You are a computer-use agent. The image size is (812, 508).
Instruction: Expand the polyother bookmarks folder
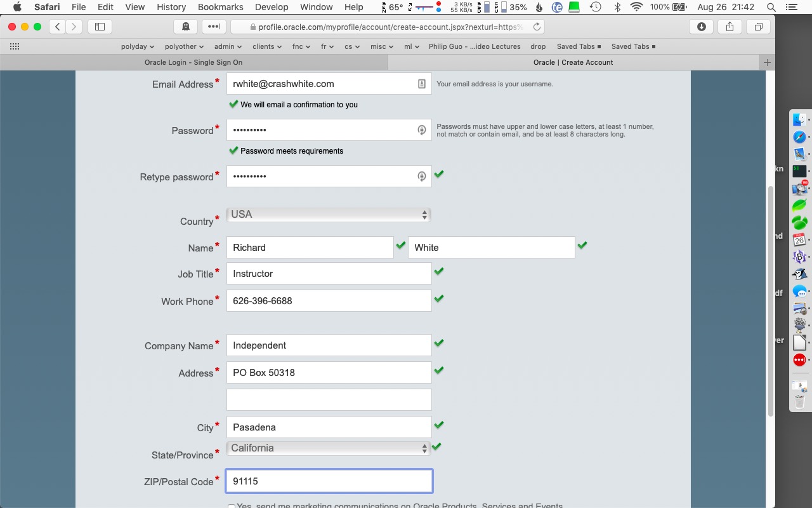pos(184,46)
